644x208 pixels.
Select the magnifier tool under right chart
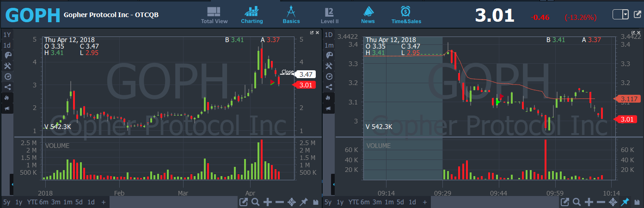577,202
